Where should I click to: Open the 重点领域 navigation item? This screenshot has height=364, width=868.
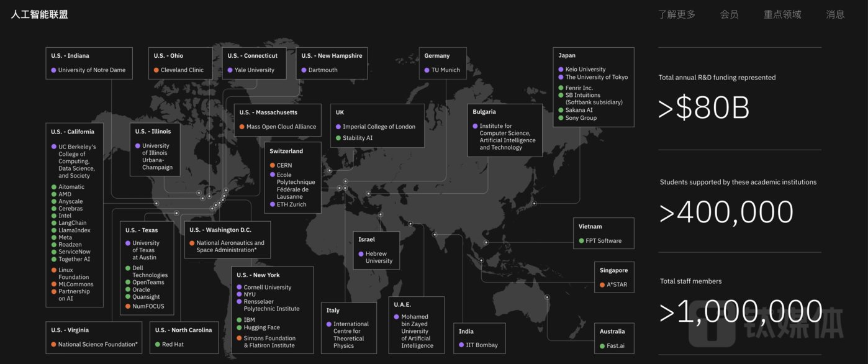[782, 14]
